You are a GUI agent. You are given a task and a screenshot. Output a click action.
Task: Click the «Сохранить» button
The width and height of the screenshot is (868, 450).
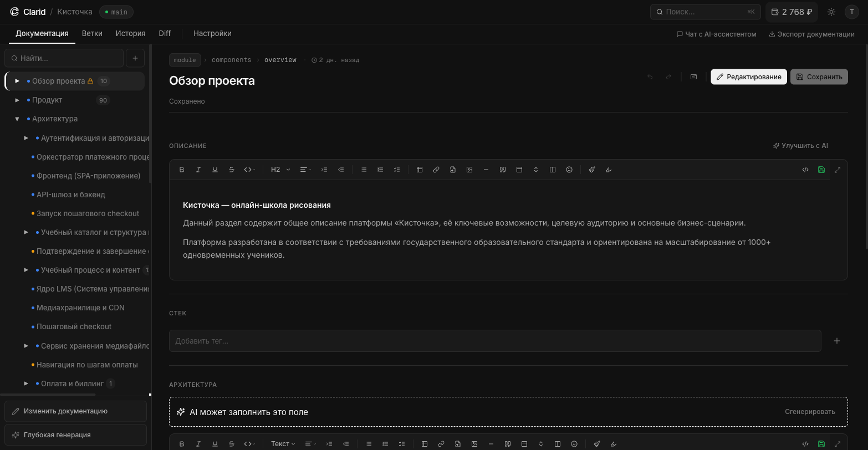(x=819, y=76)
